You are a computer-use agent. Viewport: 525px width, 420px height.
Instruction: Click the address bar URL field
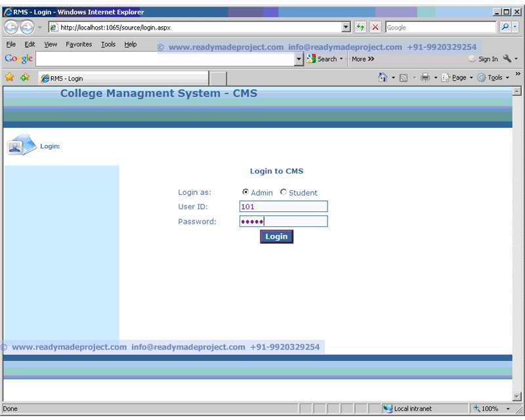click(x=195, y=28)
